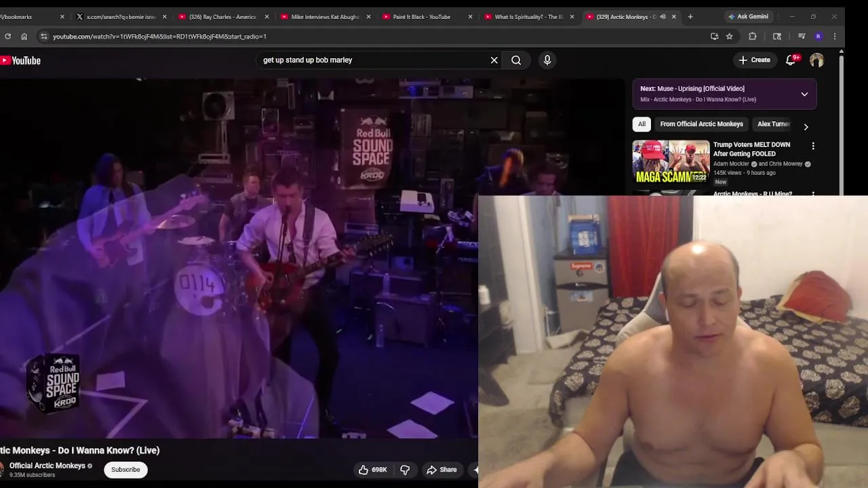
Task: Open a new browser tab
Action: (690, 17)
